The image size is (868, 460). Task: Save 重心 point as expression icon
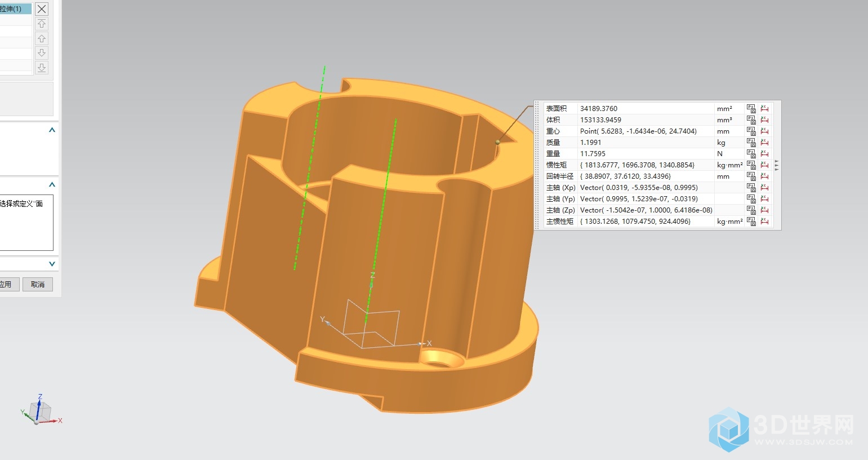751,131
